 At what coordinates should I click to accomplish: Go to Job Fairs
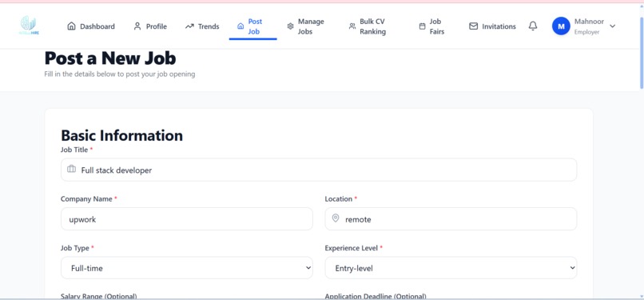coord(432,26)
